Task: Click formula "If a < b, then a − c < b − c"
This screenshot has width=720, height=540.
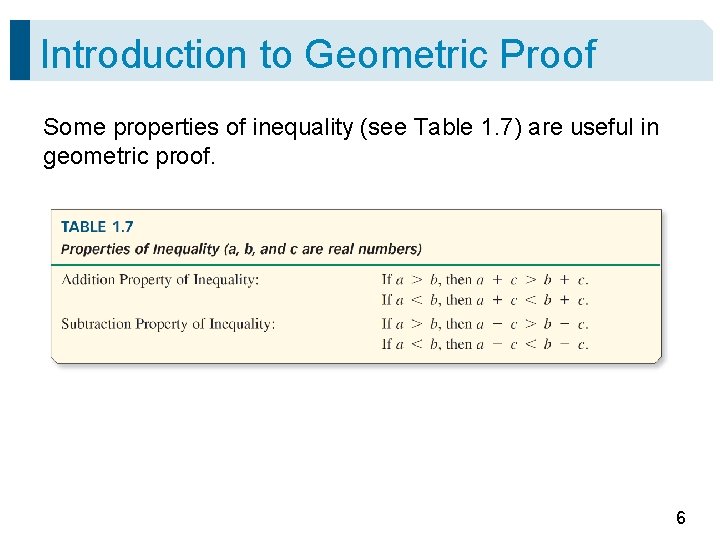Action: pos(484,343)
